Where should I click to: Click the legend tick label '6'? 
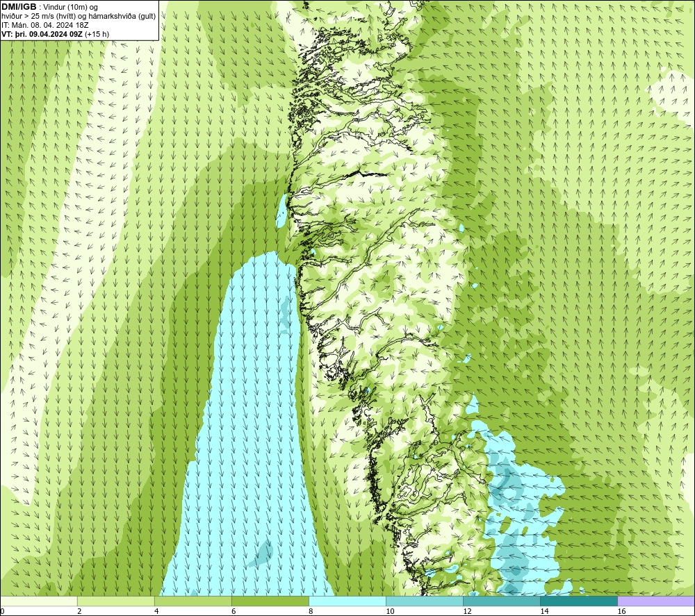tap(234, 611)
